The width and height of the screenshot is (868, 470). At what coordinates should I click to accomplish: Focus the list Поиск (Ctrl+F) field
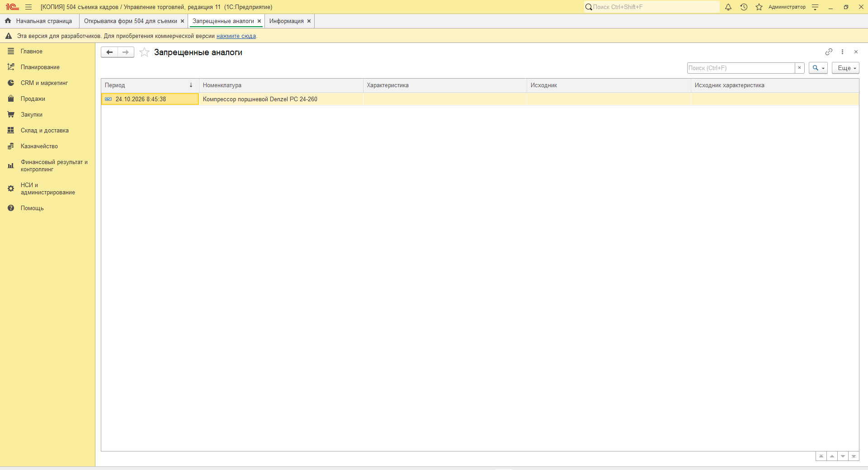tap(741, 68)
